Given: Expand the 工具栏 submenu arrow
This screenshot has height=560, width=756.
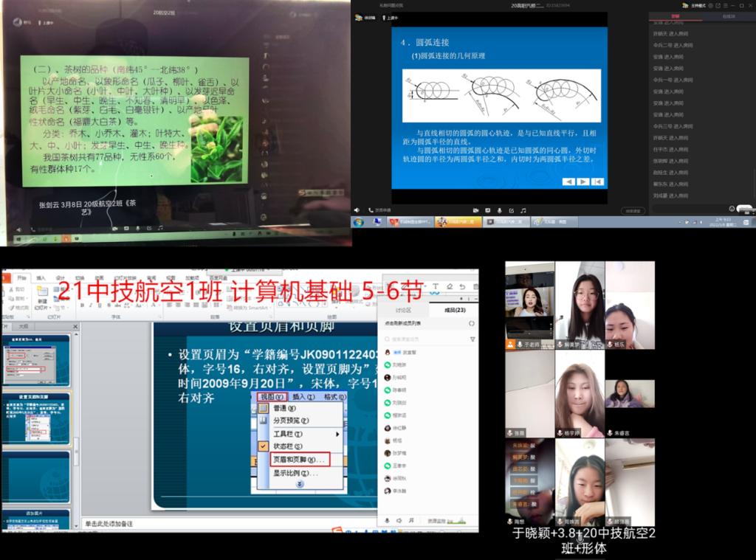Looking at the screenshot, I should 337,434.
